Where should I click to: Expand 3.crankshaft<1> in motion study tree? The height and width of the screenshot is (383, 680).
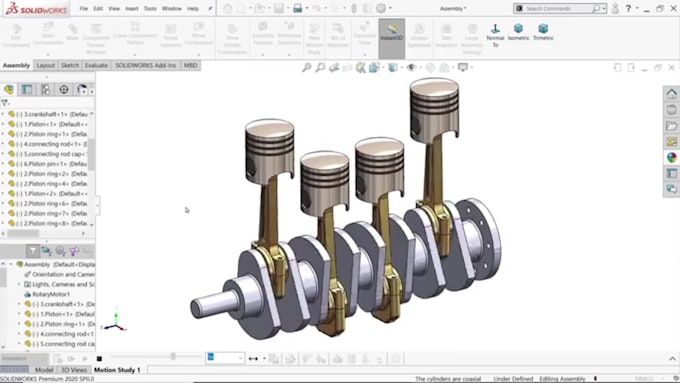click(x=19, y=304)
